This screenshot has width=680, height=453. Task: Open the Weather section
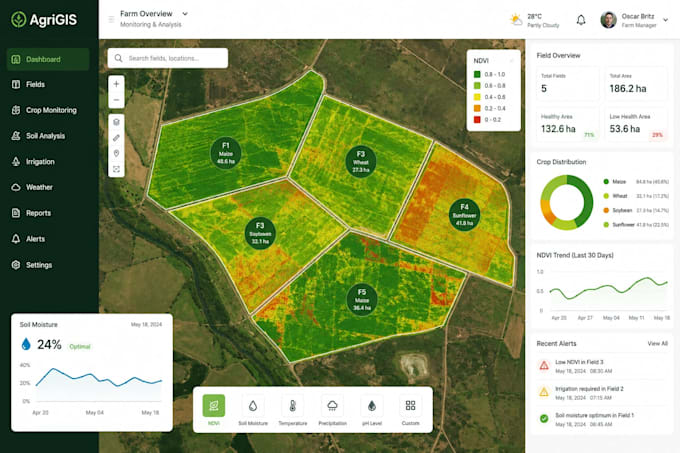click(x=32, y=187)
